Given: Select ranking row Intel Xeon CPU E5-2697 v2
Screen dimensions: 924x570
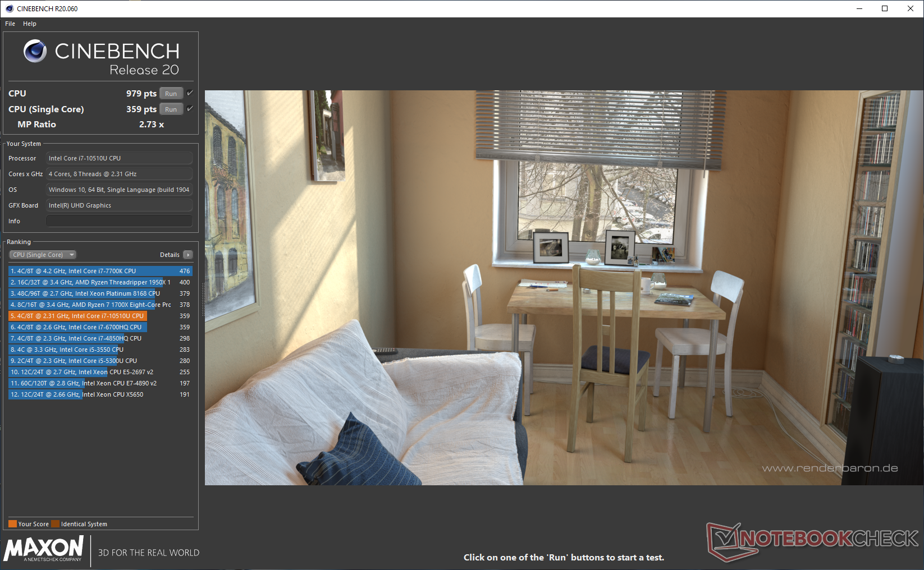Looking at the screenshot, I should pos(100,372).
